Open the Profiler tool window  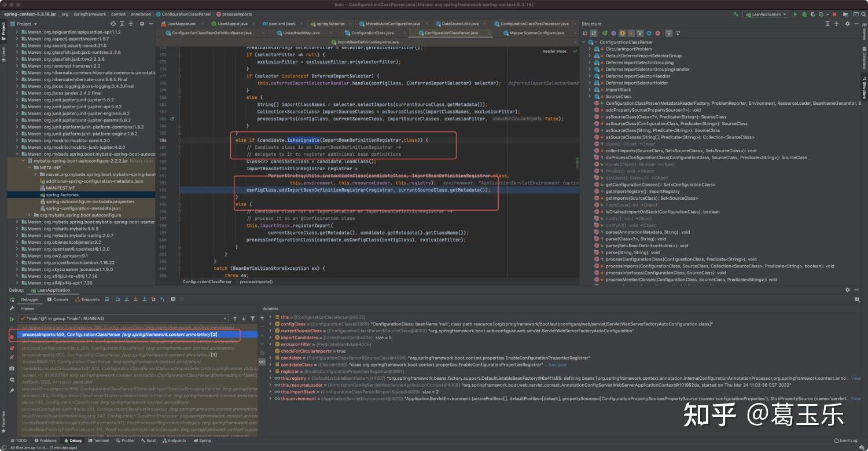click(x=124, y=441)
